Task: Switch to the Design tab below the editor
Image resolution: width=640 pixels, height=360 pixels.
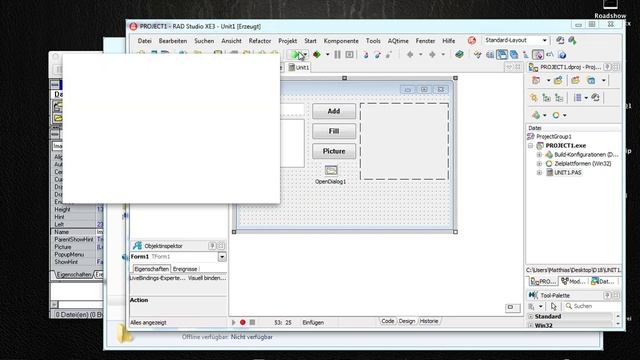Action: tap(407, 321)
